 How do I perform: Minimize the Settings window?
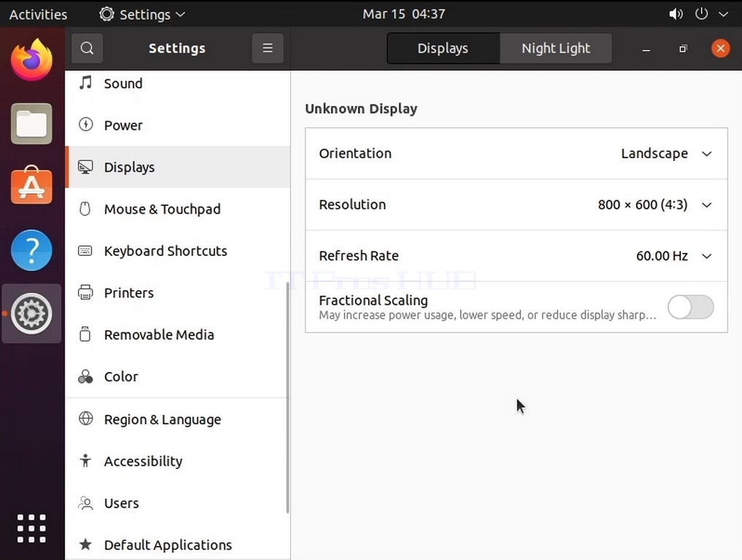click(x=646, y=49)
